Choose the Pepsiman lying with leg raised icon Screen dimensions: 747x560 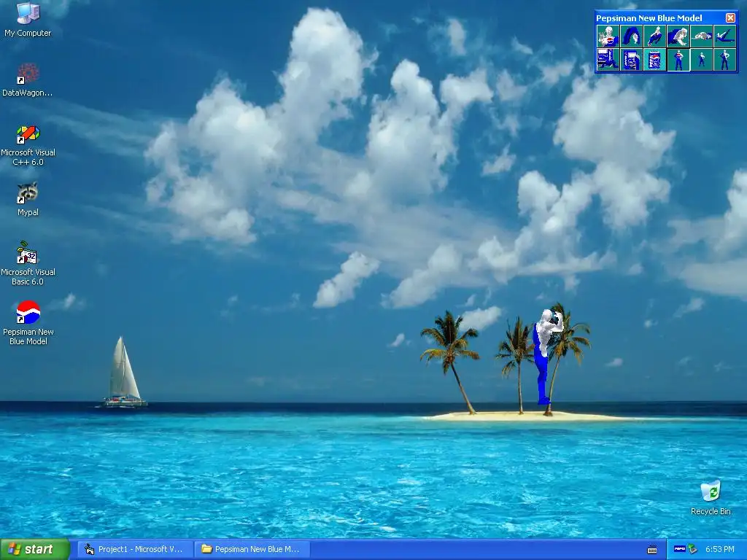[725, 36]
